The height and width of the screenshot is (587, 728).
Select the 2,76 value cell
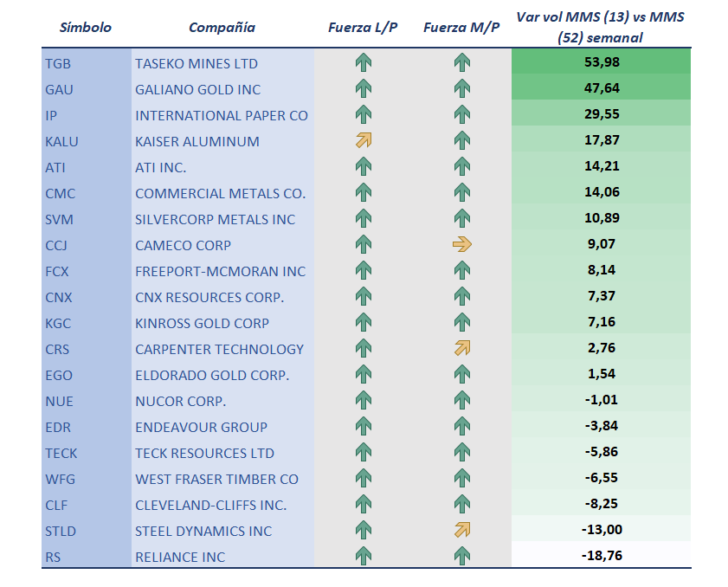point(602,348)
